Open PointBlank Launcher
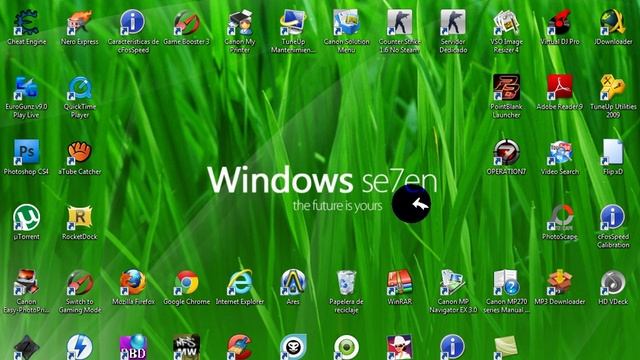The image size is (640, 360). (506, 87)
